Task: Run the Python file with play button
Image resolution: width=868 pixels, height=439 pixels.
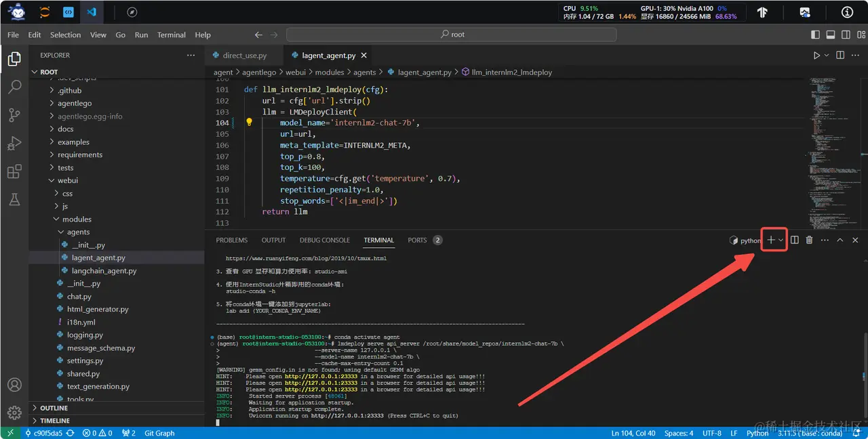Action: pyautogui.click(x=816, y=56)
